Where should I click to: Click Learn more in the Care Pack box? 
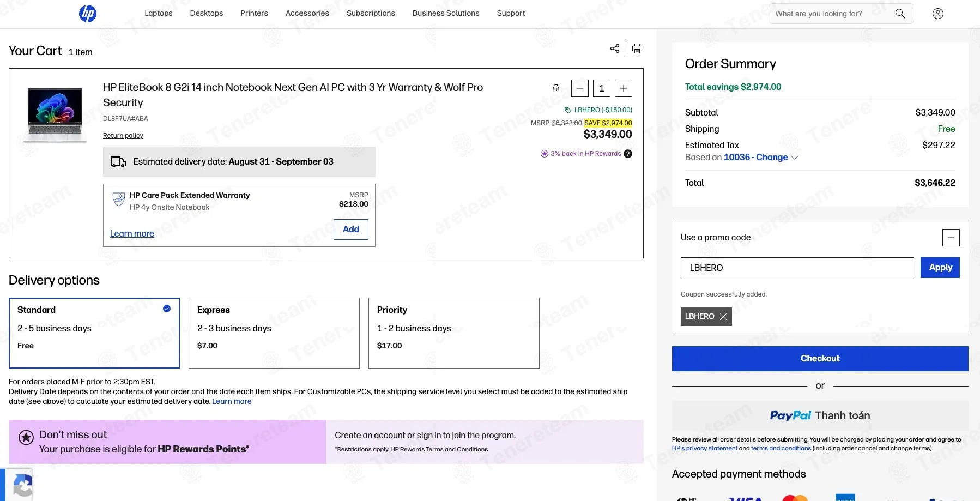pyautogui.click(x=132, y=234)
